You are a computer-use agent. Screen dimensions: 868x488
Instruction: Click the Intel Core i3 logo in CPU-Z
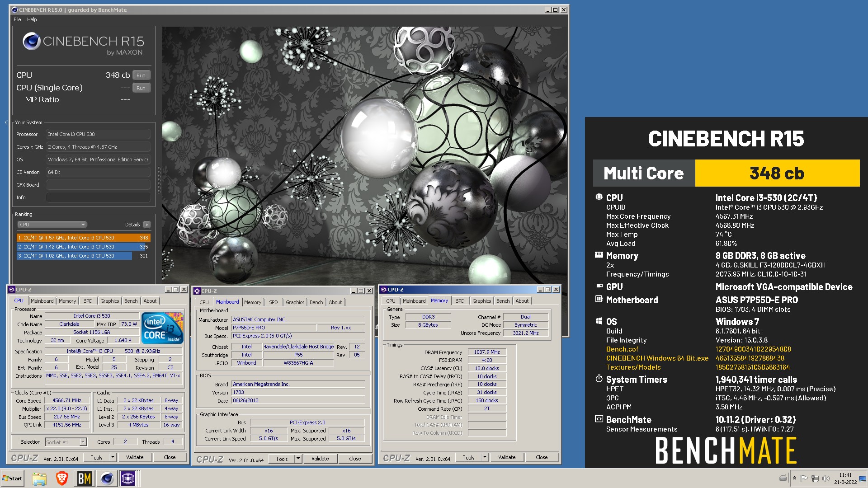tap(163, 328)
